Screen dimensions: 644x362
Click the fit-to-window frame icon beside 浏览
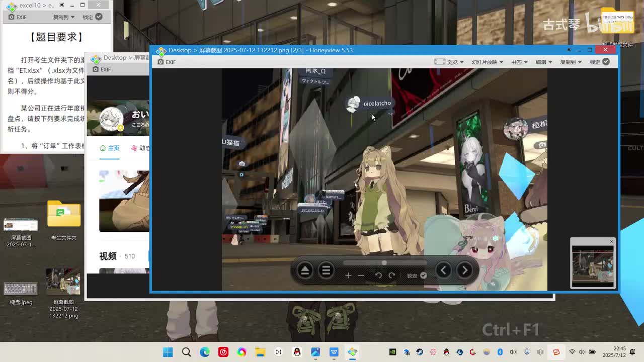440,62
